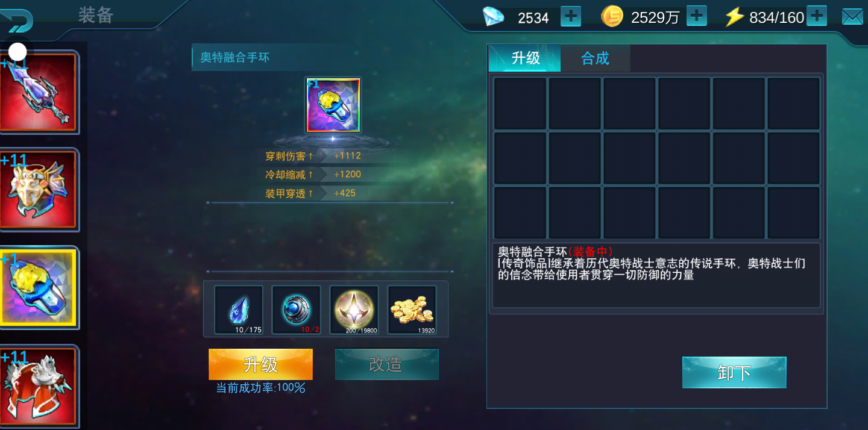
Task: Select the red helmet equipment slot
Action: tap(39, 385)
